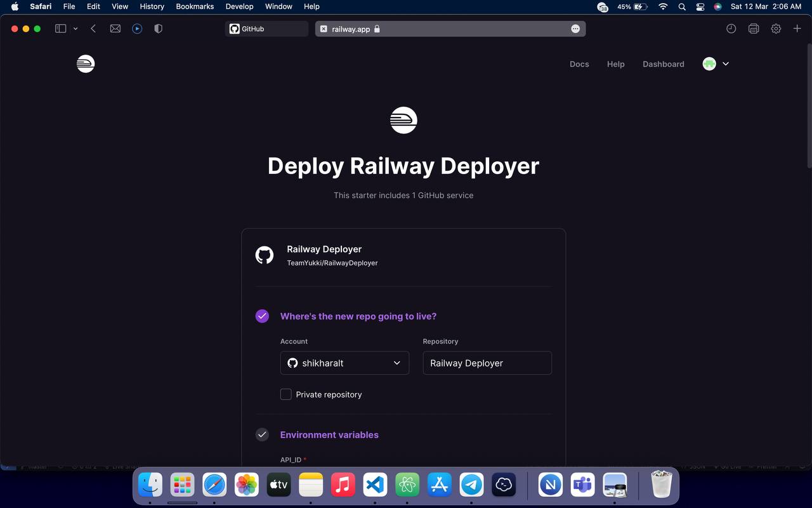
Task: Close the railway.app tab
Action: coord(324,29)
